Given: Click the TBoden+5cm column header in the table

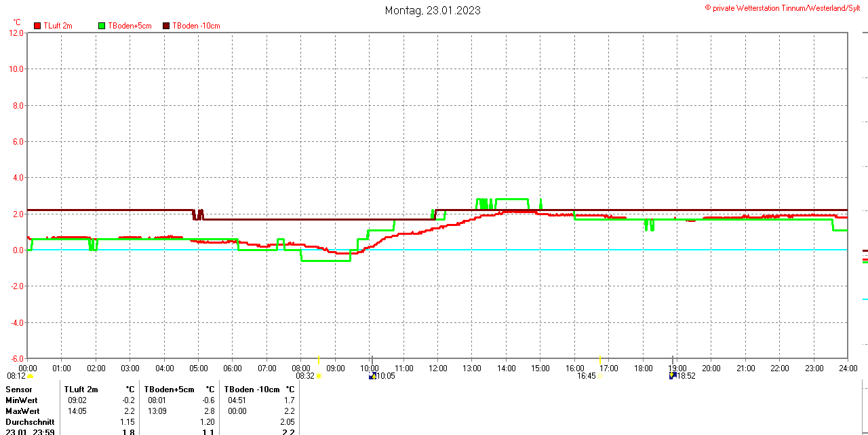Looking at the screenshot, I should point(169,390).
